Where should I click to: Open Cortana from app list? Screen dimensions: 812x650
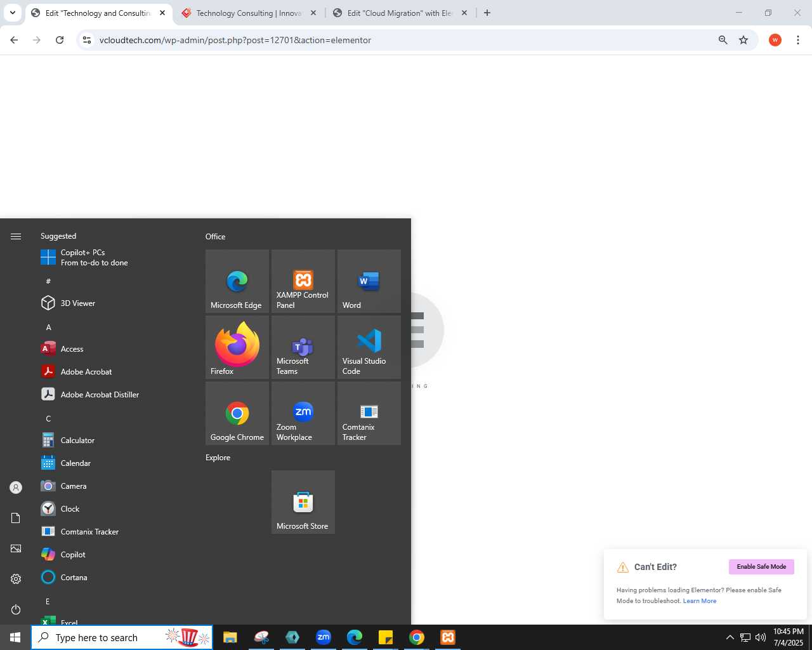click(114, 578)
